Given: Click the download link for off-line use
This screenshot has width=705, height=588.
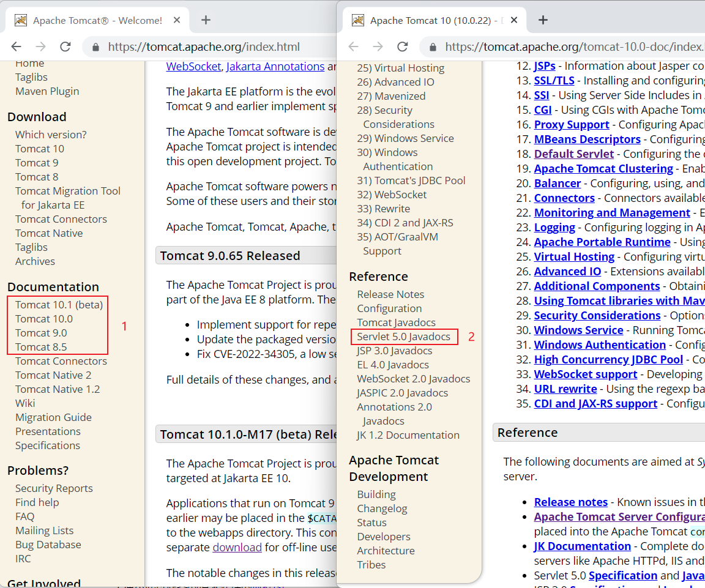Looking at the screenshot, I should (237, 547).
